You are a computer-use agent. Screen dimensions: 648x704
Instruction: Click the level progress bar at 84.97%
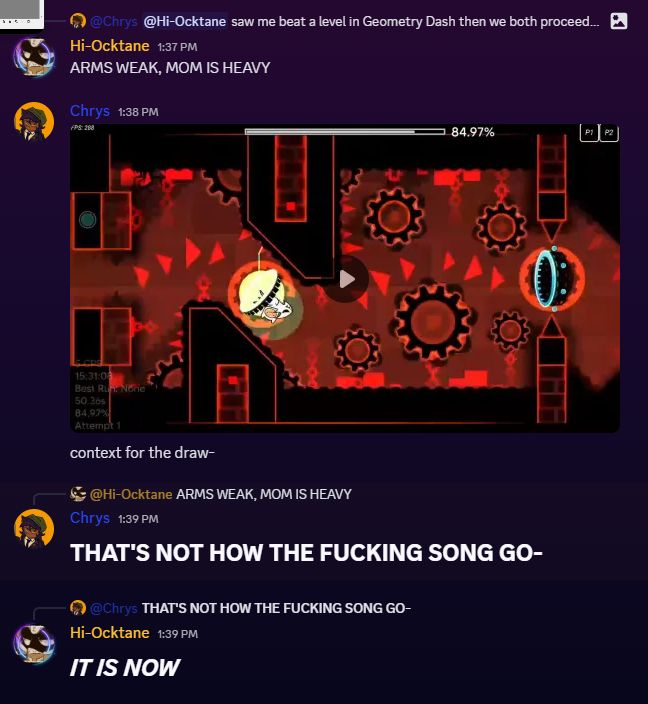click(x=345, y=132)
